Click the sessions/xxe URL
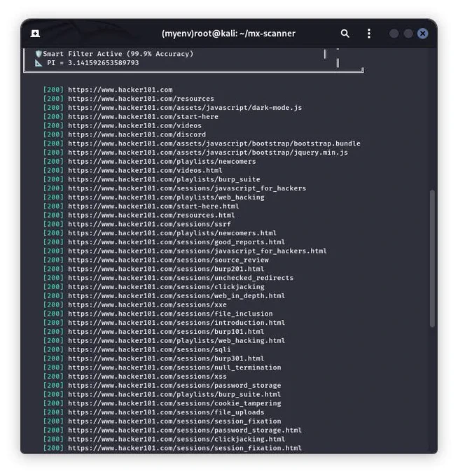The image size is (458, 476). (x=147, y=304)
